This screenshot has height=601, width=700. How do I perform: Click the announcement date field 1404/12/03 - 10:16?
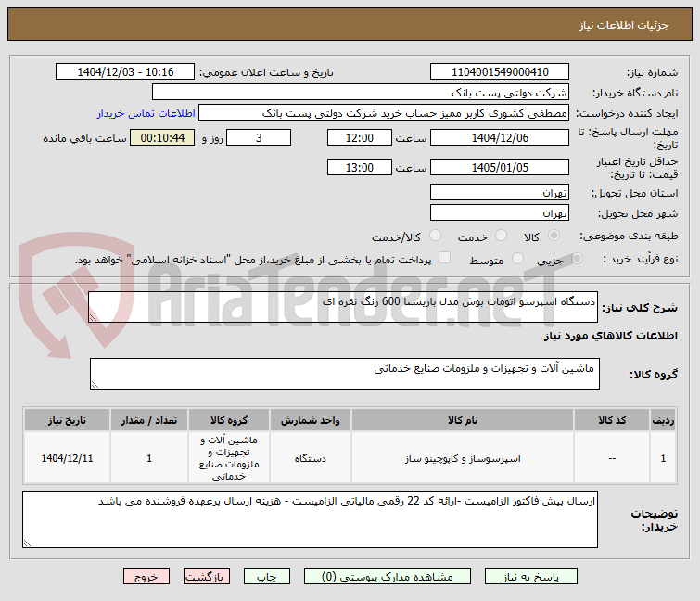pyautogui.click(x=125, y=72)
